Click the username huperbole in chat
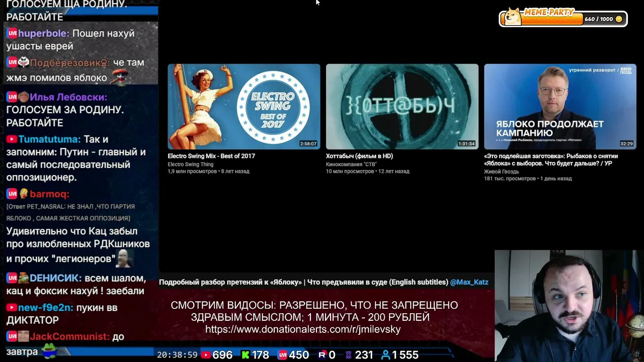The height and width of the screenshot is (362, 644). click(44, 34)
